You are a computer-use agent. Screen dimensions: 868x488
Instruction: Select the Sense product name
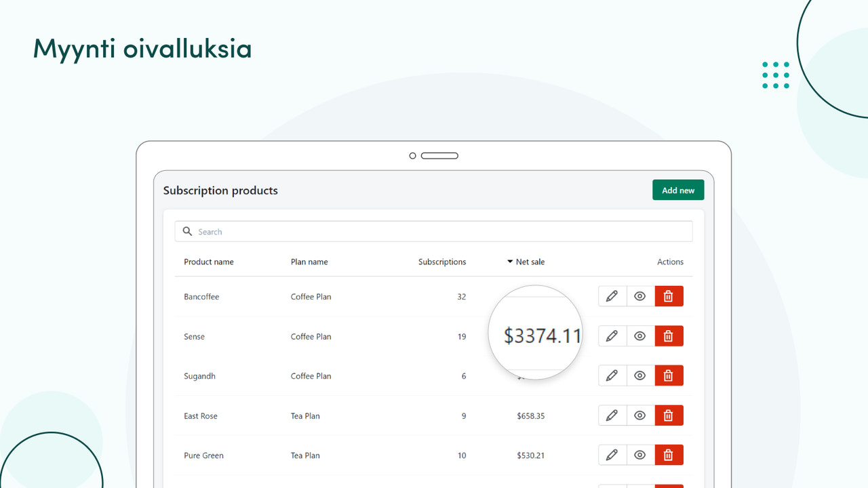tap(194, 337)
